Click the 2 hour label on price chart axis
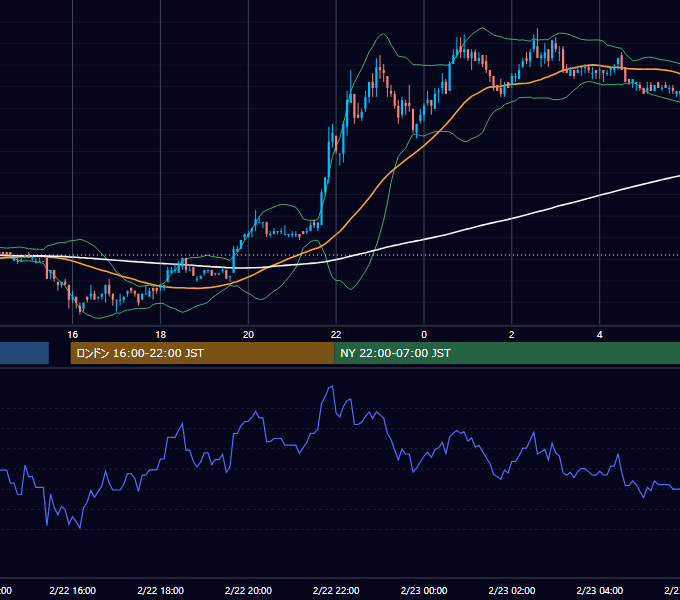The width and height of the screenshot is (680, 600). click(x=512, y=335)
